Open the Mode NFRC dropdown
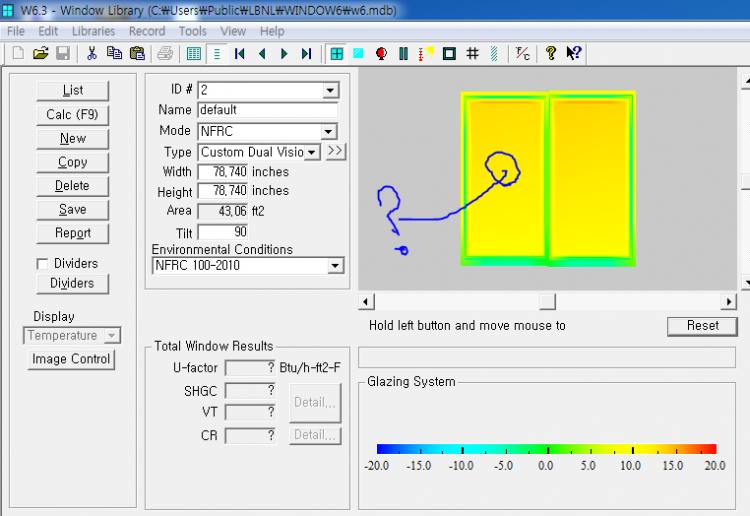750x516 pixels. 329,131
